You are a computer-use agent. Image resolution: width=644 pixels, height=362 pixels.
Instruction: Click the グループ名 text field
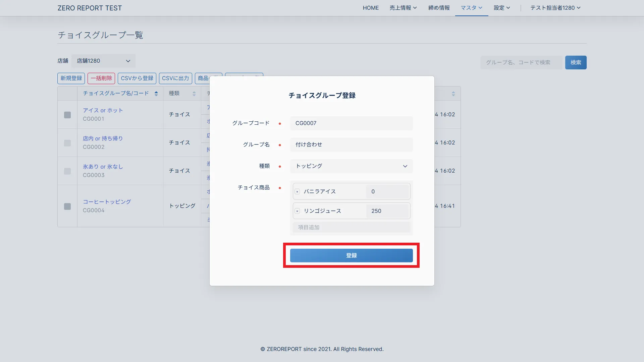point(351,145)
